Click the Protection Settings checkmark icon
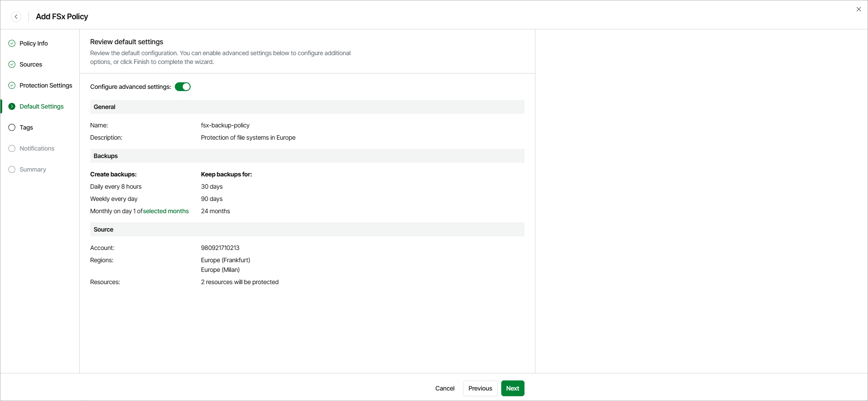868x401 pixels. pyautogui.click(x=12, y=85)
